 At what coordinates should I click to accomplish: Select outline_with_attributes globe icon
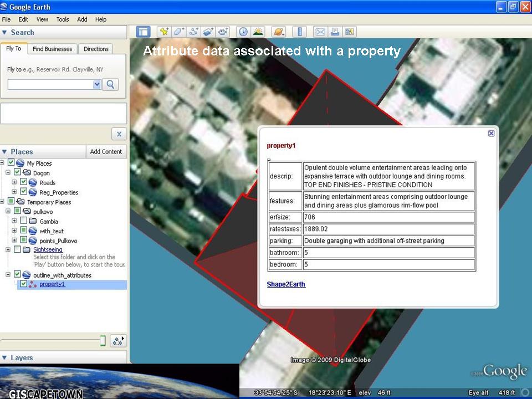(27, 275)
